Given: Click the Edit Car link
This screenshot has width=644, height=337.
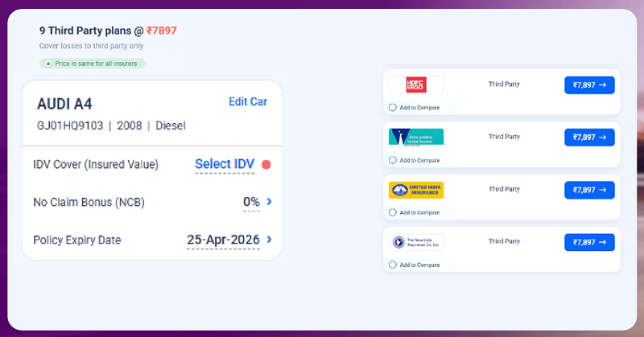Looking at the screenshot, I should [x=248, y=101].
